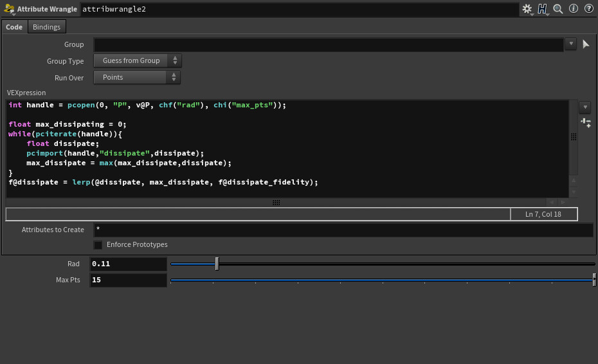Search parameters with the magnifier icon
598x364 pixels.
(x=558, y=9)
